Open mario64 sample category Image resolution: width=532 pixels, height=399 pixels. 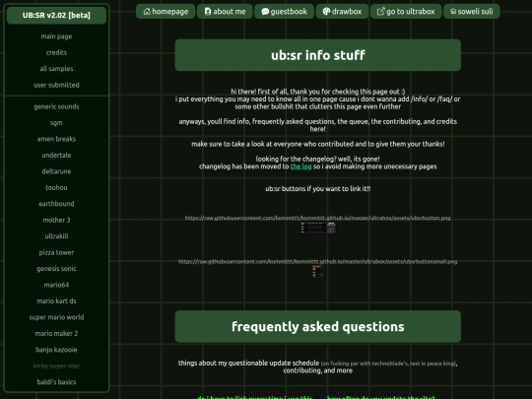pyautogui.click(x=56, y=285)
